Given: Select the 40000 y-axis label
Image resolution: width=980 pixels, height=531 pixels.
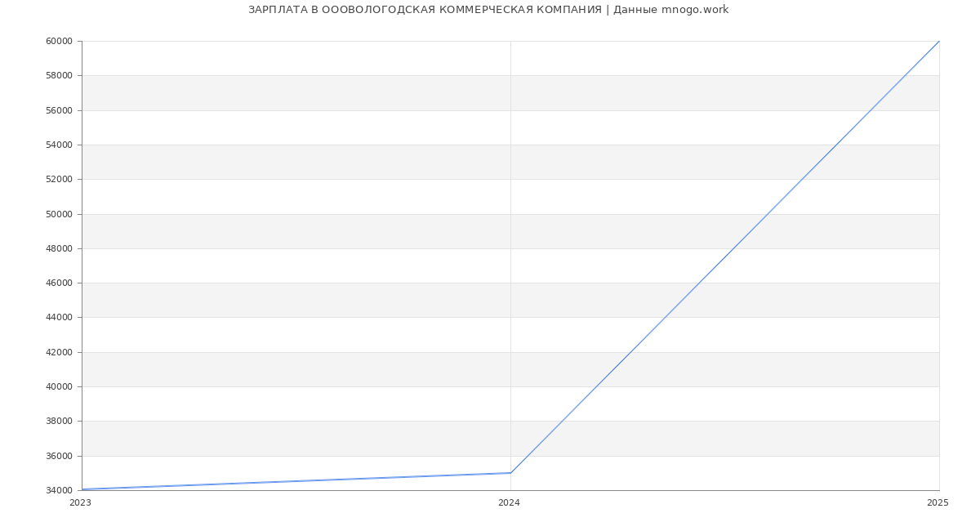Looking at the screenshot, I should [x=59, y=386].
